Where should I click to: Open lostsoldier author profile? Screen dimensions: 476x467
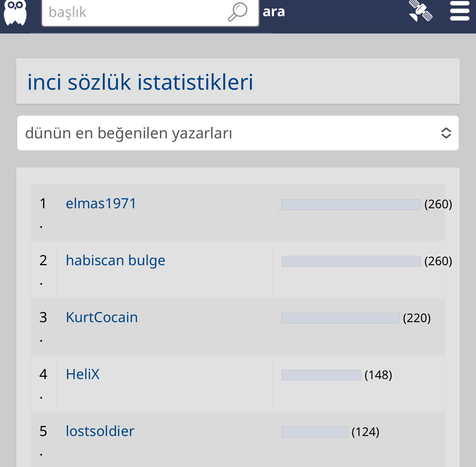pyautogui.click(x=100, y=431)
